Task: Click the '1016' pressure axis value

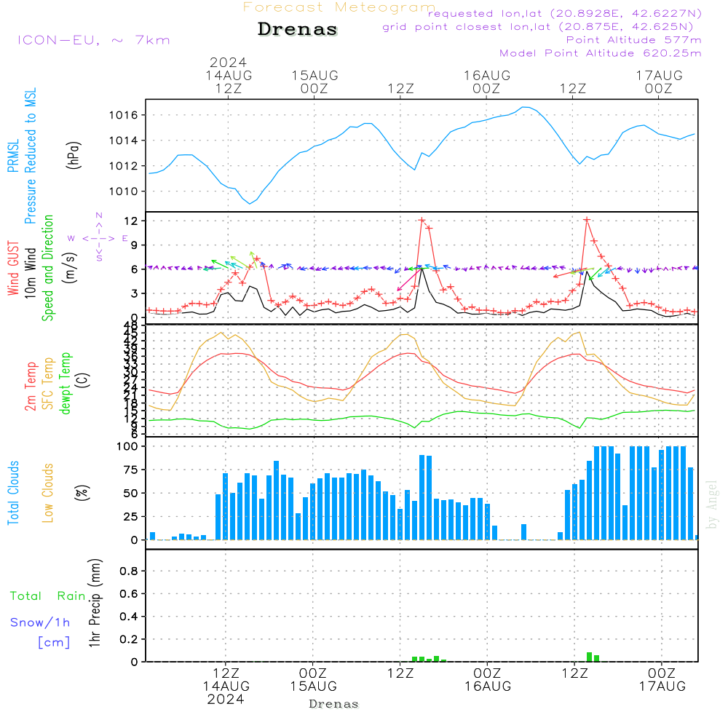Action: [124, 115]
